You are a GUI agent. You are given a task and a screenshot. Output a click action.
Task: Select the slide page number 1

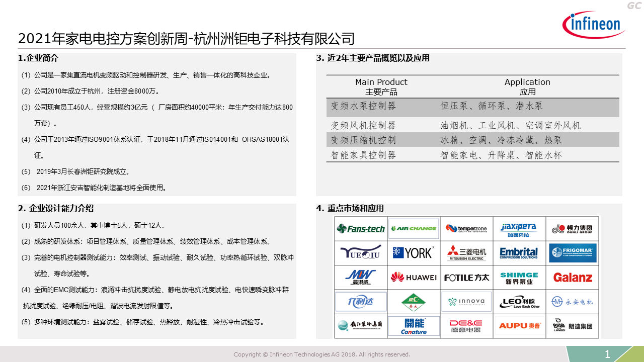[x=607, y=354]
